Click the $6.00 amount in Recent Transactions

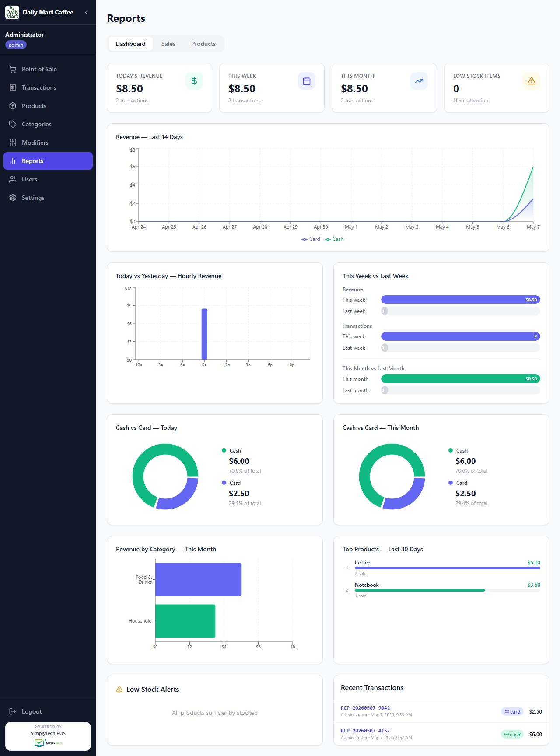click(535, 735)
